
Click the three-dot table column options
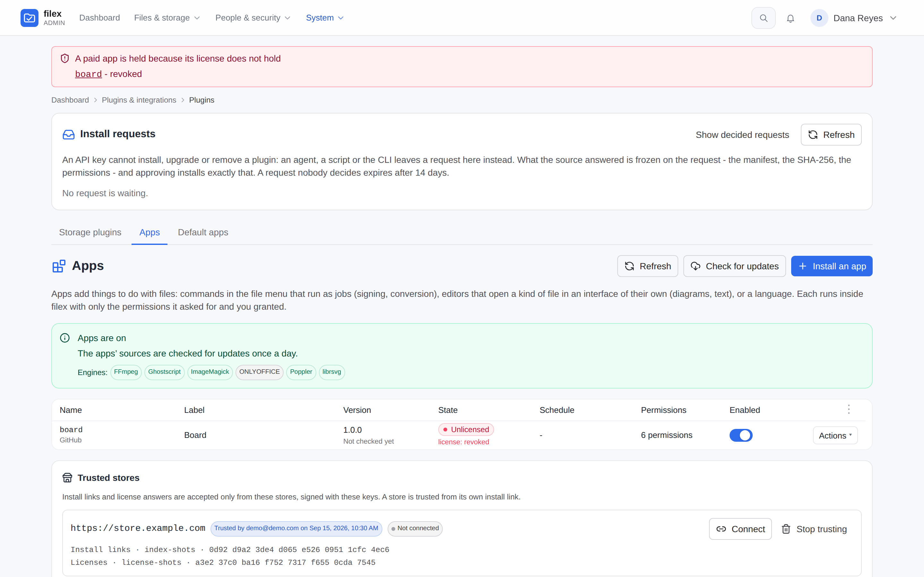coord(848,409)
